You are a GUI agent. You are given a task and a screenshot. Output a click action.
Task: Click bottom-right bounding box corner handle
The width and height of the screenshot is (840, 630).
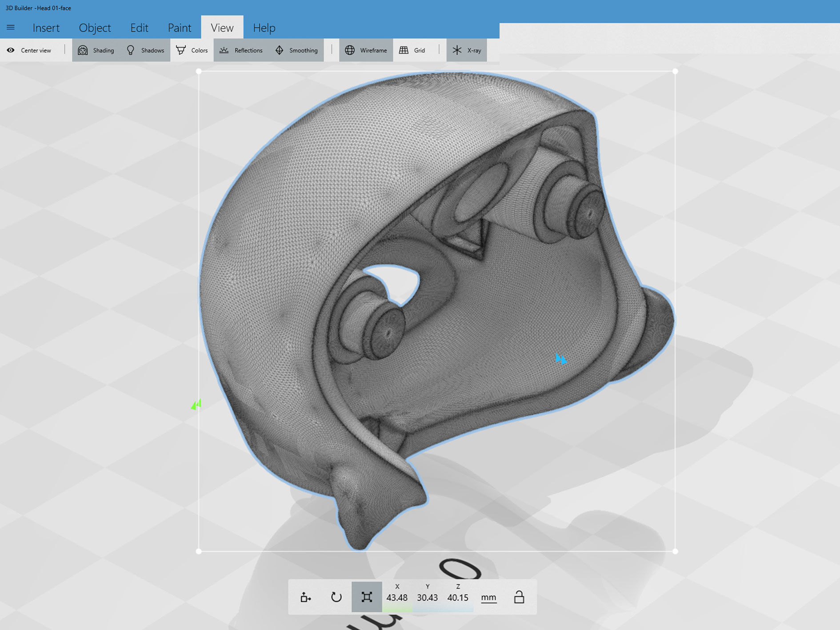pos(675,551)
